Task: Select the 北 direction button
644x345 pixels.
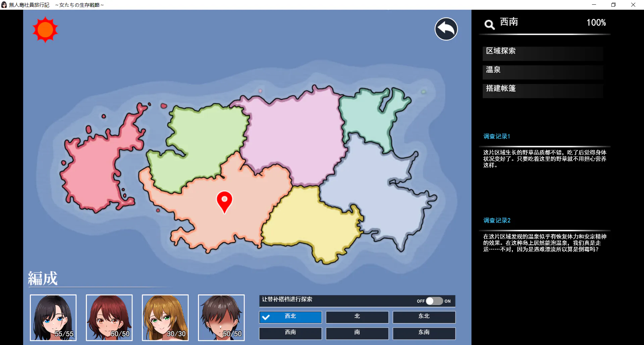Action: tap(357, 317)
